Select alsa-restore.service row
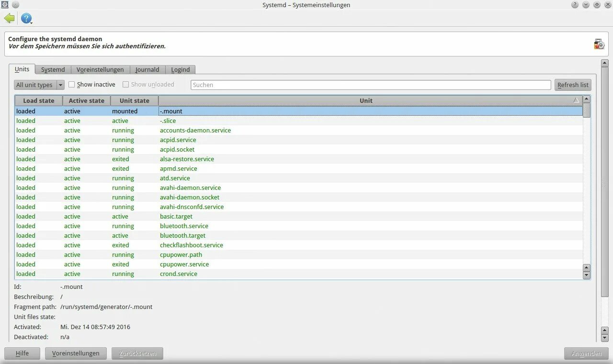 (x=298, y=159)
